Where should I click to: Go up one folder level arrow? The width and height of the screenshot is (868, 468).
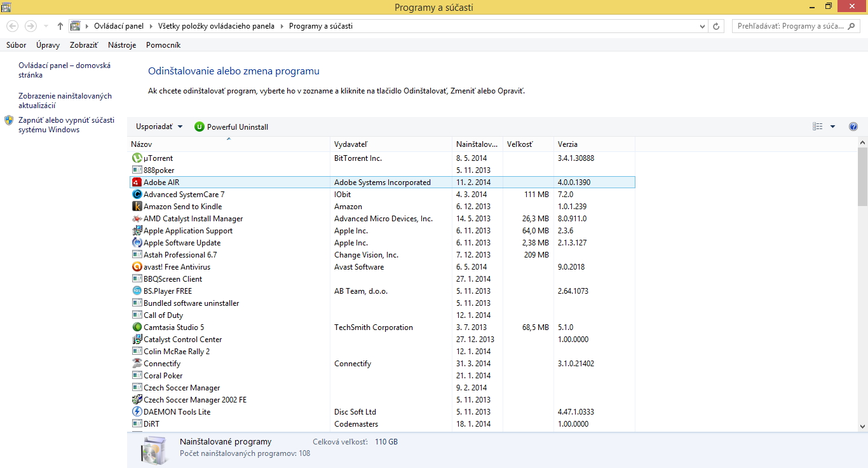point(60,26)
